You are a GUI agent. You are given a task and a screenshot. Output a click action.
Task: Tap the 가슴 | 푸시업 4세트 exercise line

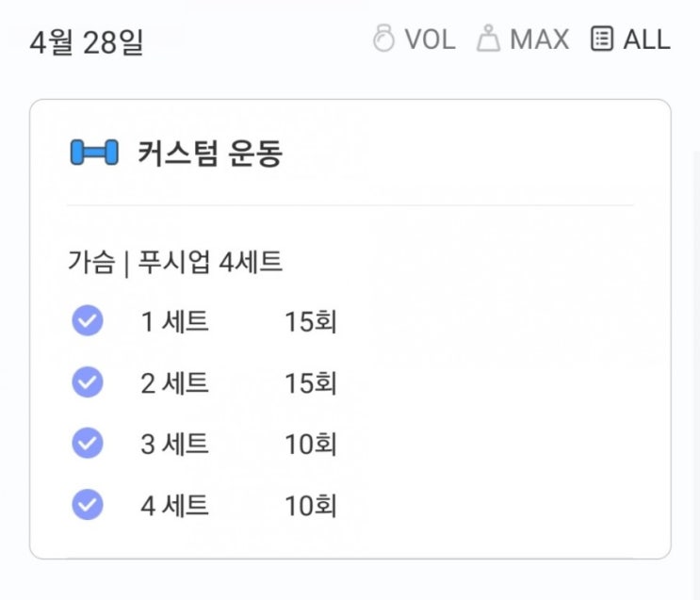(175, 262)
